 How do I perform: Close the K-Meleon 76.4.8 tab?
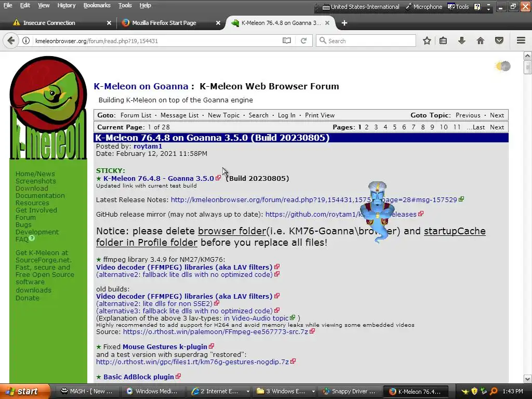click(327, 23)
